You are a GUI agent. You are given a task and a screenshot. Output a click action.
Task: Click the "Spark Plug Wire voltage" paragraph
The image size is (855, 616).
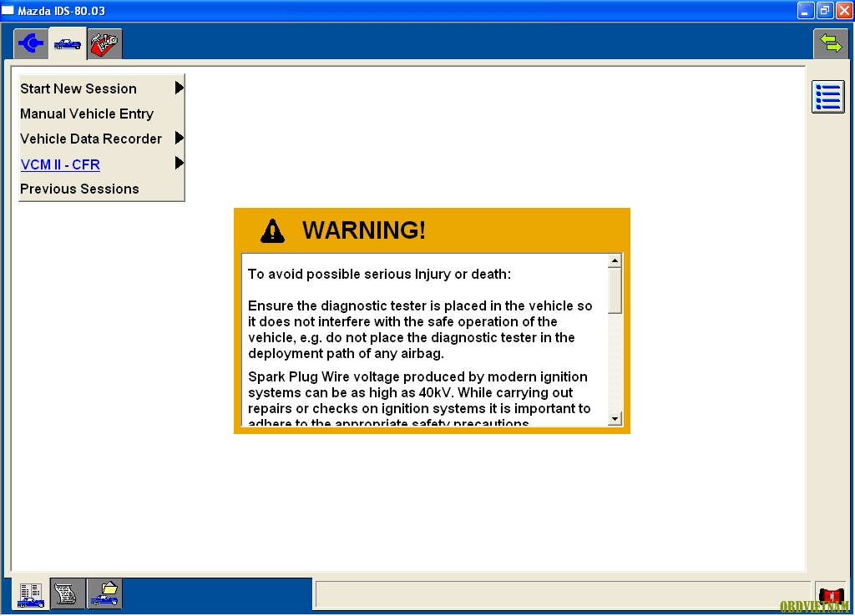[x=419, y=400]
